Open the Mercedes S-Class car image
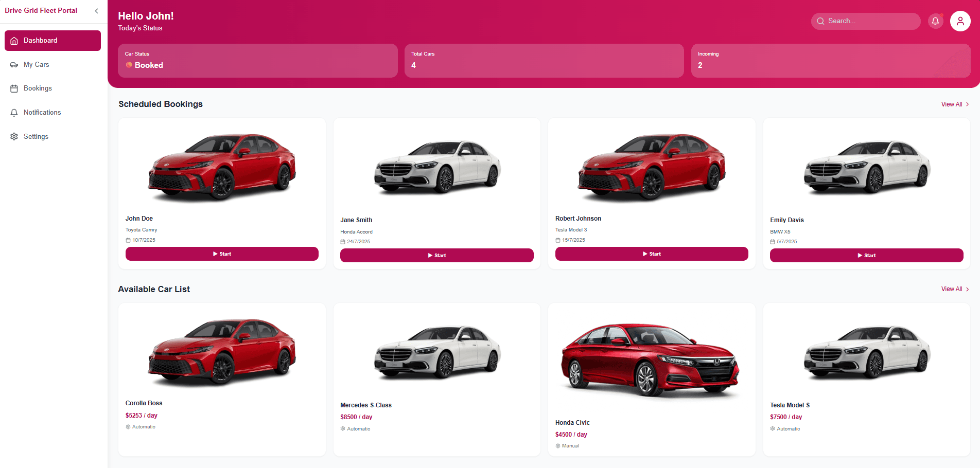Image resolution: width=980 pixels, height=468 pixels. pyautogui.click(x=437, y=353)
